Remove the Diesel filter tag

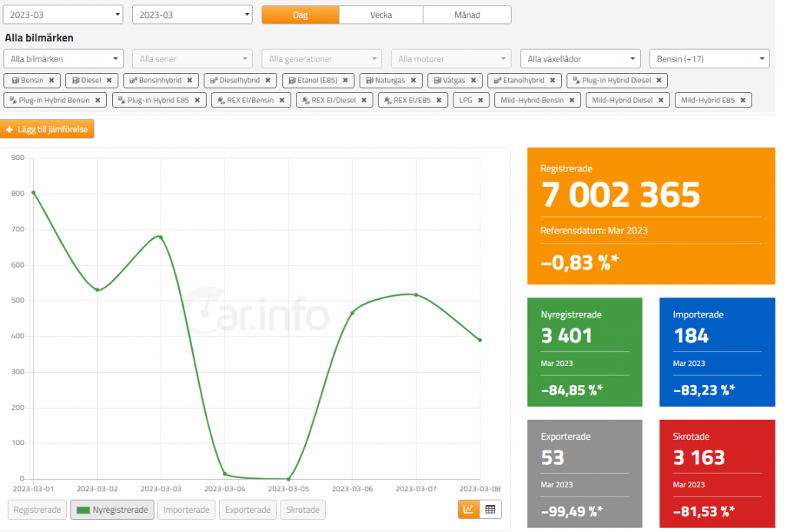[x=109, y=80]
